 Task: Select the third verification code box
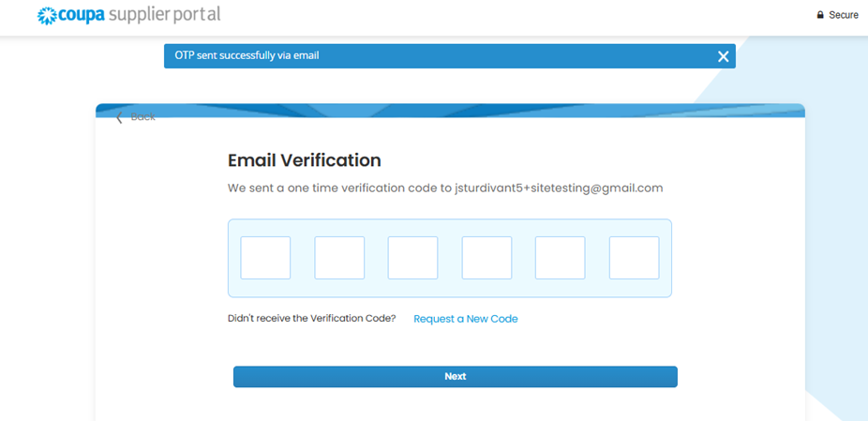point(412,258)
